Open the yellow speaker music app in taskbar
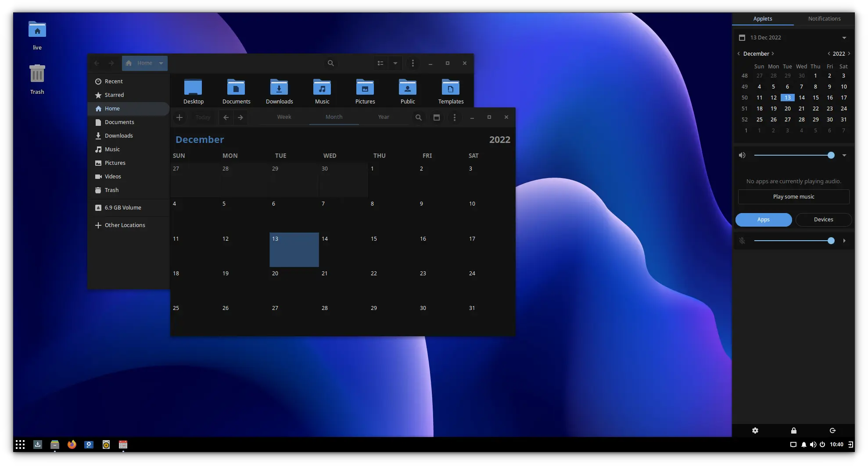The width and height of the screenshot is (868, 466). point(106,445)
